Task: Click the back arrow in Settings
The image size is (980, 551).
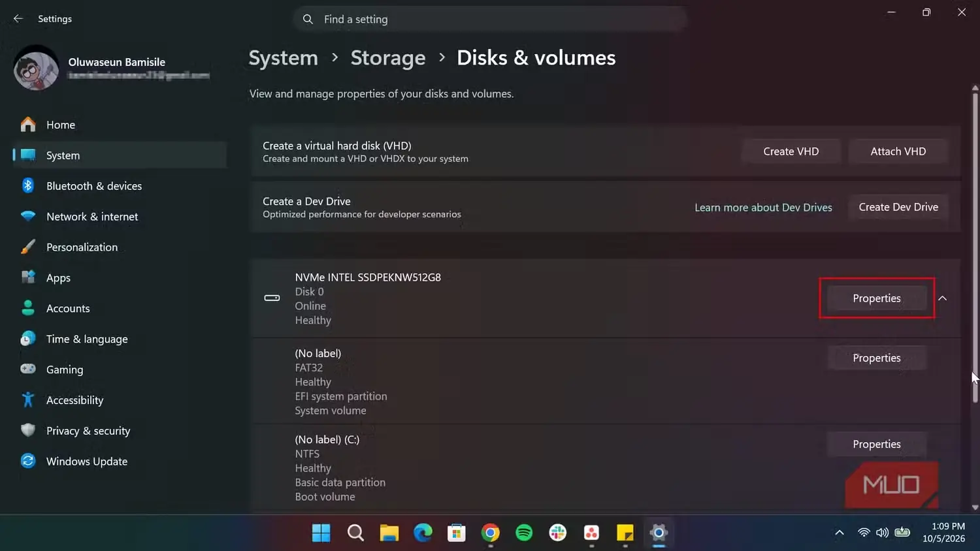Action: click(18, 19)
